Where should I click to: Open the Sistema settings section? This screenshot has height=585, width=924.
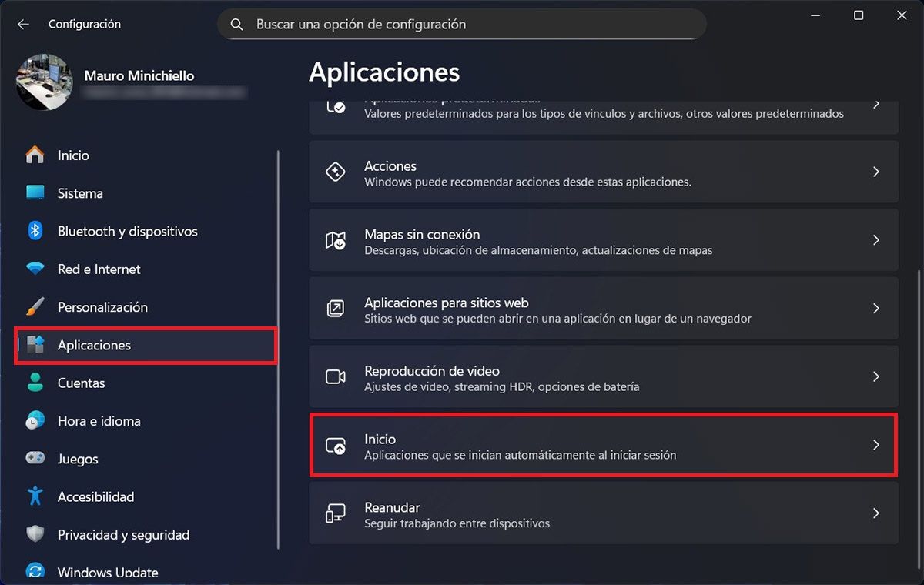pos(80,193)
